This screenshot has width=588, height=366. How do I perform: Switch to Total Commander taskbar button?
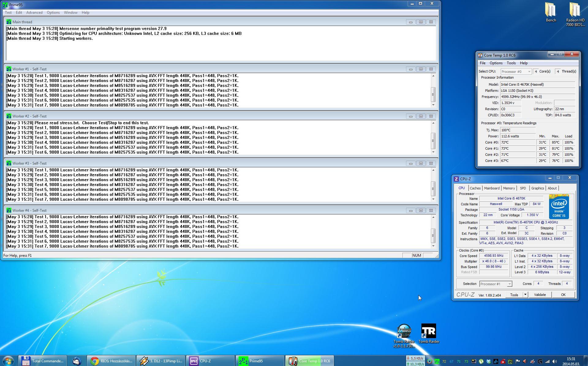[42, 361]
